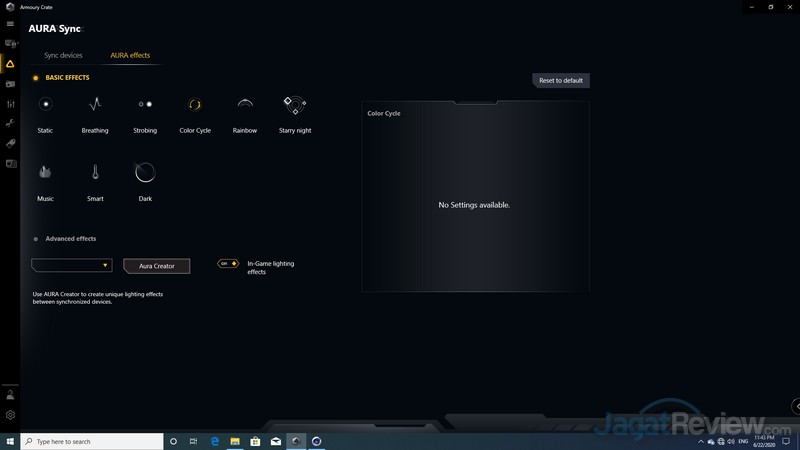Image resolution: width=800 pixels, height=450 pixels.
Task: Pick the Strobing lighting effect
Action: [x=145, y=104]
